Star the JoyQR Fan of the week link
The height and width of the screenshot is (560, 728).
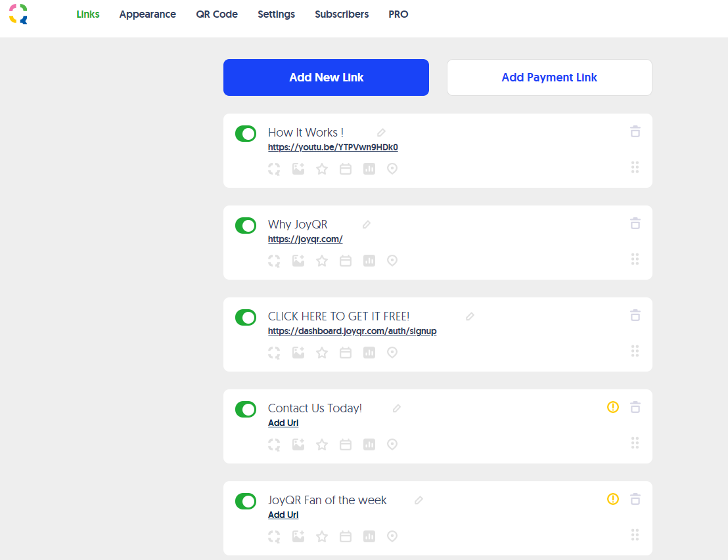click(322, 536)
